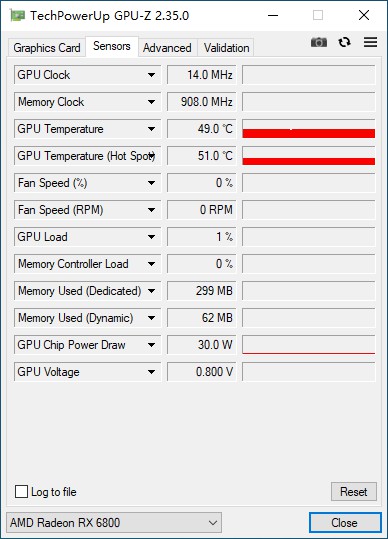Expand the GPU Temperature sensor dropdown
This screenshot has width=388, height=539.
[x=151, y=129]
